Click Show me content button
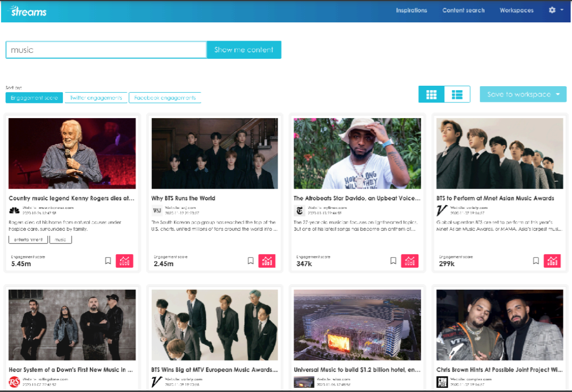The height and width of the screenshot is (392, 572). [x=244, y=50]
